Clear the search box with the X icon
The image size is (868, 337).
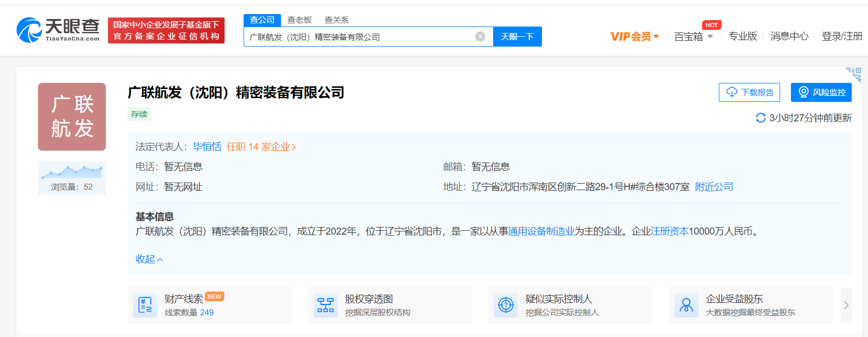[480, 36]
